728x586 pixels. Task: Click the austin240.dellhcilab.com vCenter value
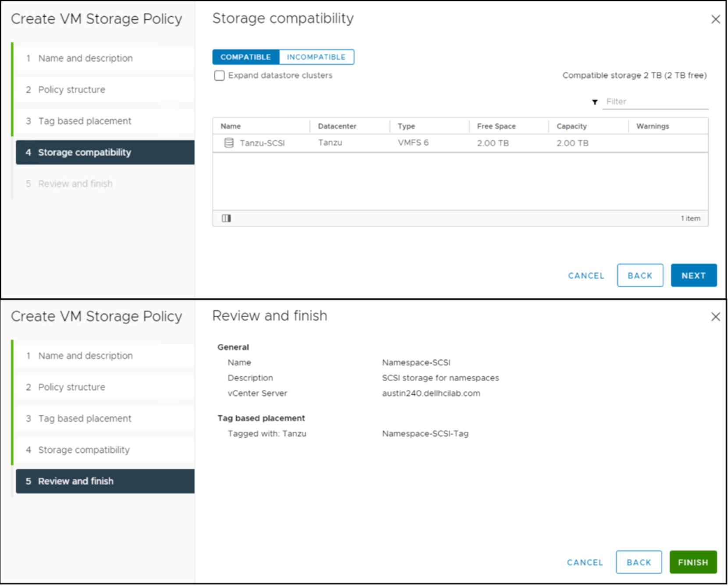431,393
